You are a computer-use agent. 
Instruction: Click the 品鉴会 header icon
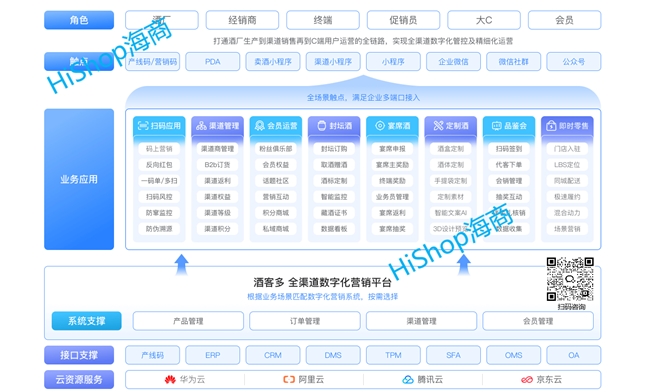click(497, 126)
